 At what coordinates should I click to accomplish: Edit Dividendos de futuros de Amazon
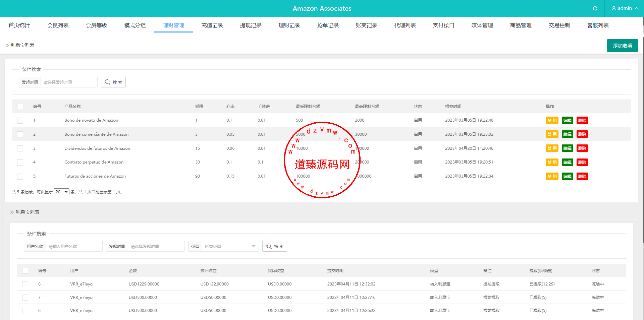point(567,148)
